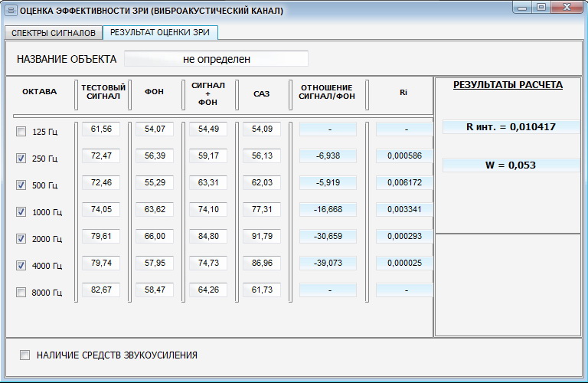Image resolution: width=588 pixels, height=383 pixels.
Task: Uncheck the 250 Гц octave checkbox
Action: coord(21,159)
